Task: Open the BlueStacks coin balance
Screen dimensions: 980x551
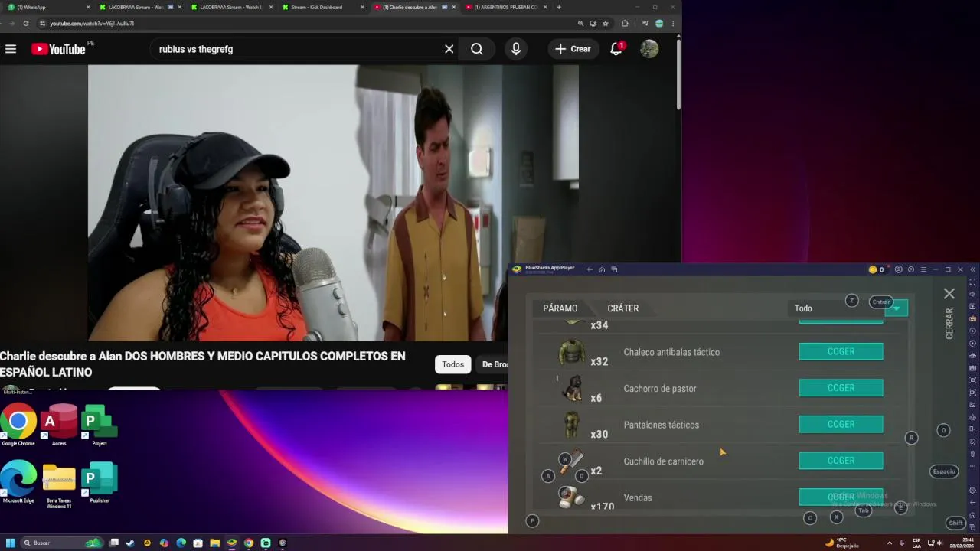Action: tap(877, 269)
